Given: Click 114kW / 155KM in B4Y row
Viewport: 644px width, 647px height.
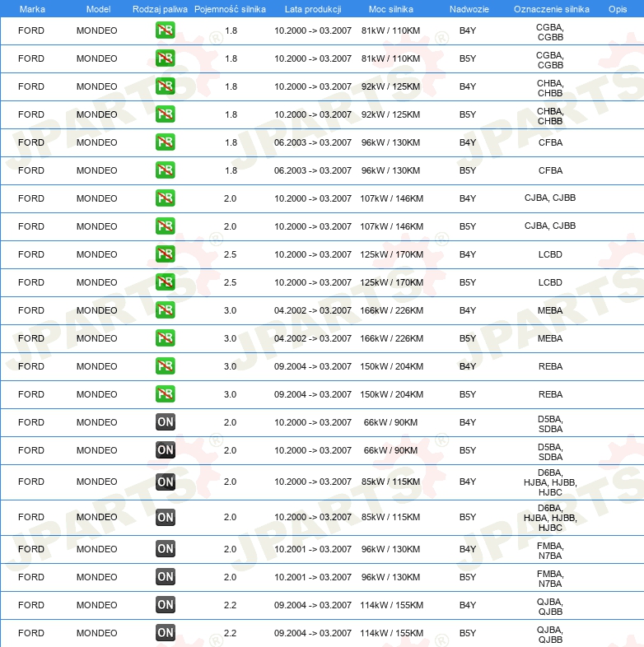Looking at the screenshot, I should pyautogui.click(x=391, y=605).
